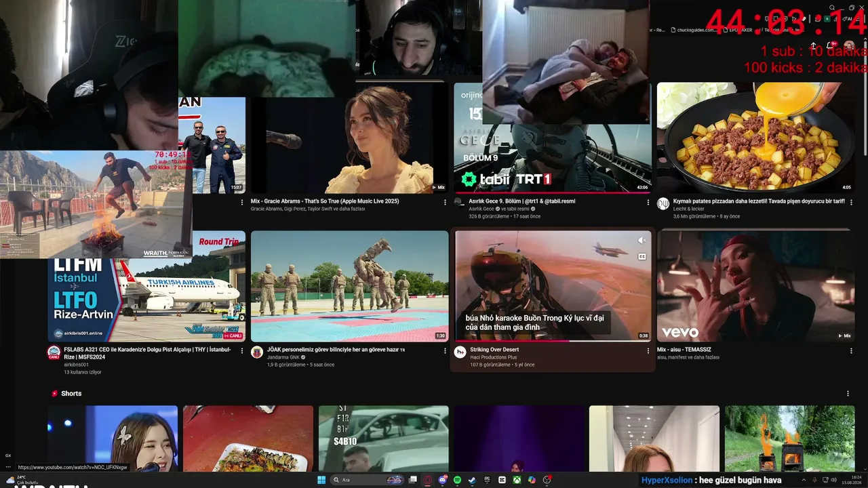Open Spotify from the taskbar
Image resolution: width=868 pixels, height=488 pixels.
point(458,480)
